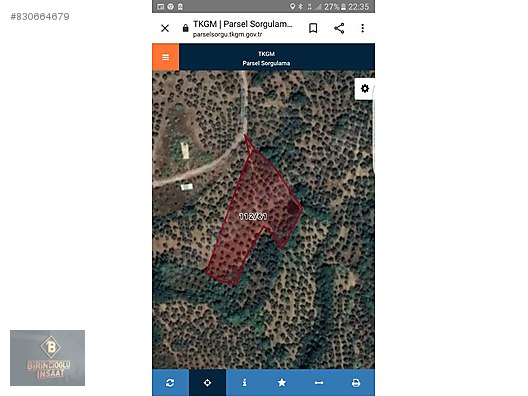Open the map settings gear
This screenshot has width=528, height=396.
click(x=364, y=89)
